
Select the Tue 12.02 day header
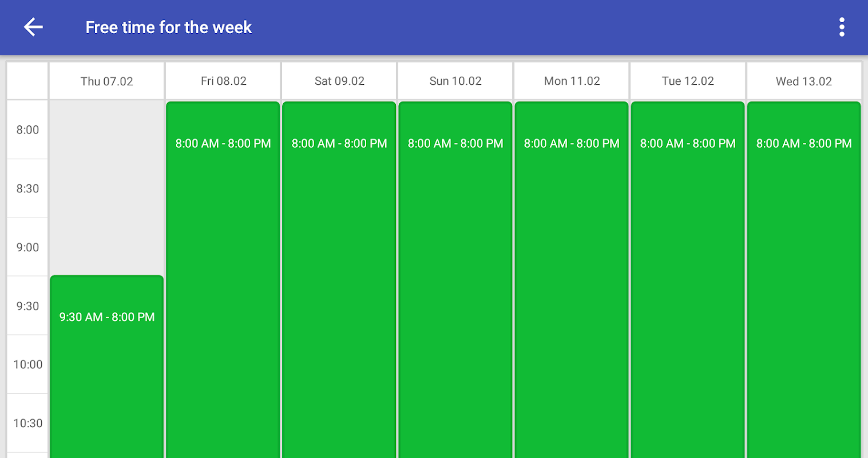(688, 81)
